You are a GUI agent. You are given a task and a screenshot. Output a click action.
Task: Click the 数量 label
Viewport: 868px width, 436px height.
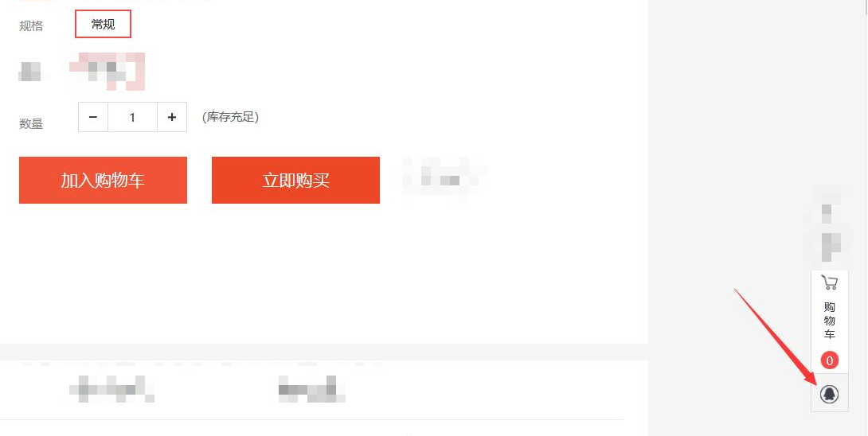[31, 124]
